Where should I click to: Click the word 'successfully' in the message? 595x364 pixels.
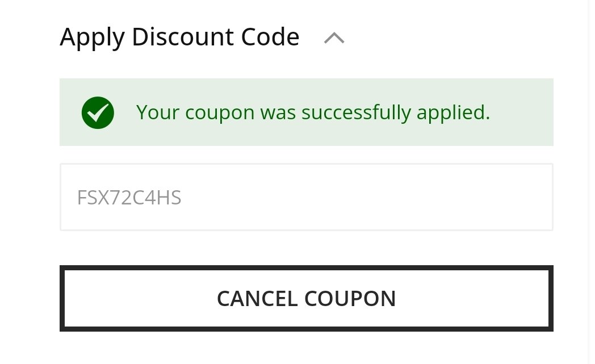pyautogui.click(x=357, y=113)
